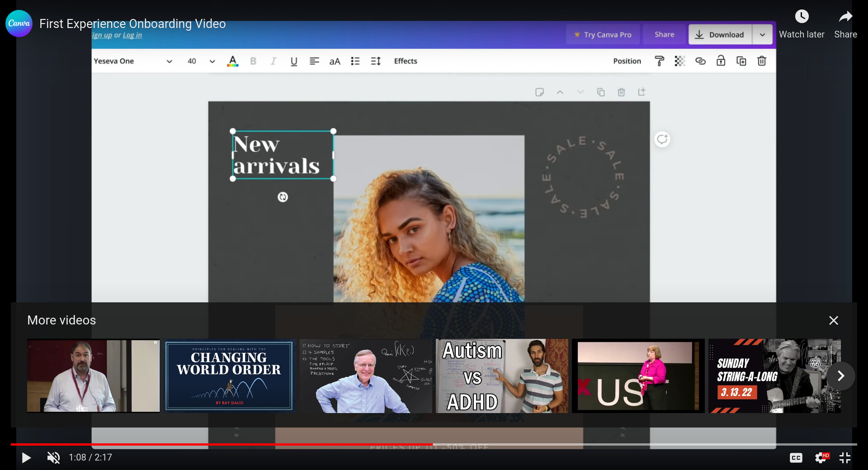Click the text color icon
Image resolution: width=868 pixels, height=470 pixels.
coord(232,61)
